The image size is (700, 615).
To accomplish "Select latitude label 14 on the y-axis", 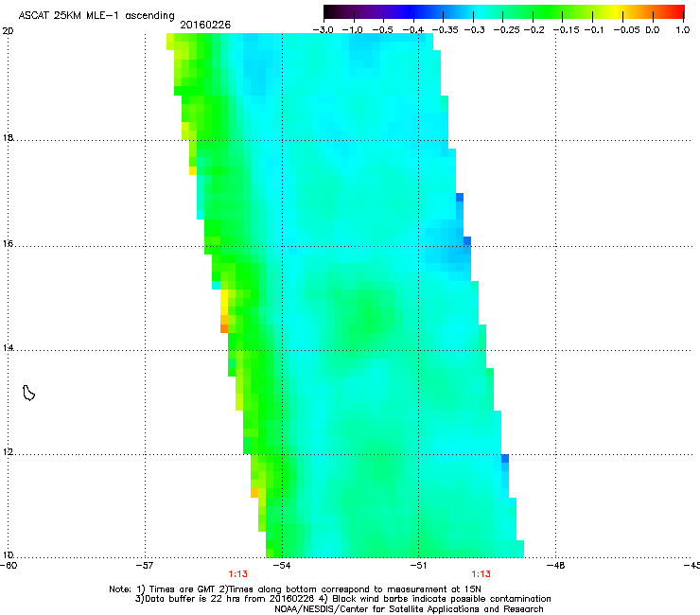I will pyautogui.click(x=8, y=348).
